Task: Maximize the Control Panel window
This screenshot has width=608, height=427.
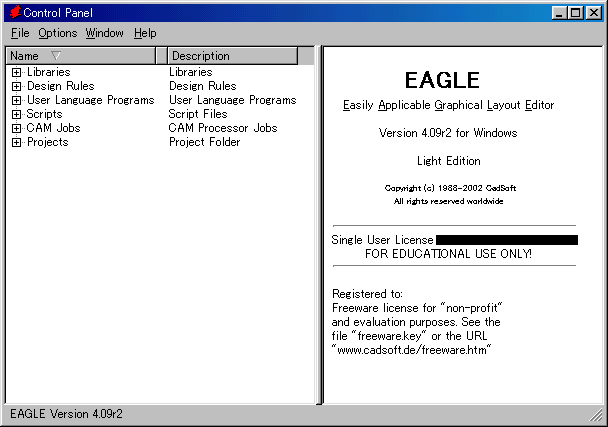Action: tap(576, 13)
